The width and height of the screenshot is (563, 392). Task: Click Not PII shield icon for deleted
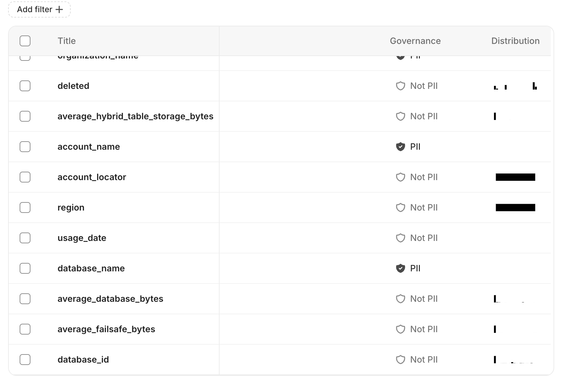tap(400, 86)
